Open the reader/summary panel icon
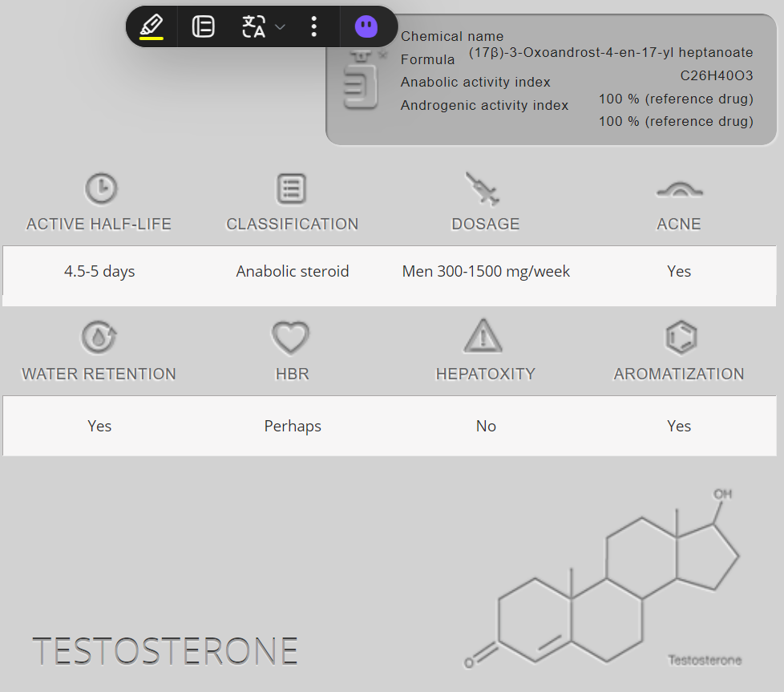Viewport: 784px width, 692px height. click(204, 26)
